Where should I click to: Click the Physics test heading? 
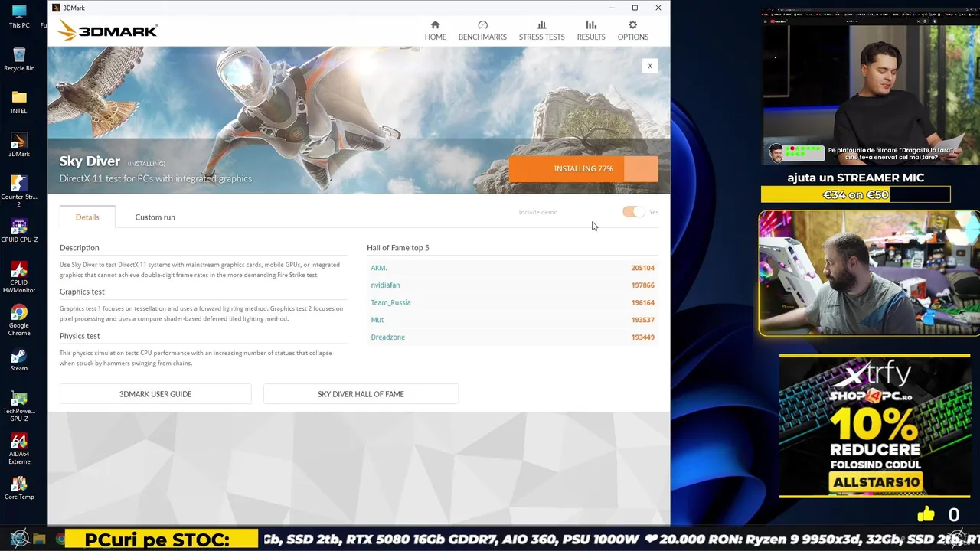tap(80, 336)
